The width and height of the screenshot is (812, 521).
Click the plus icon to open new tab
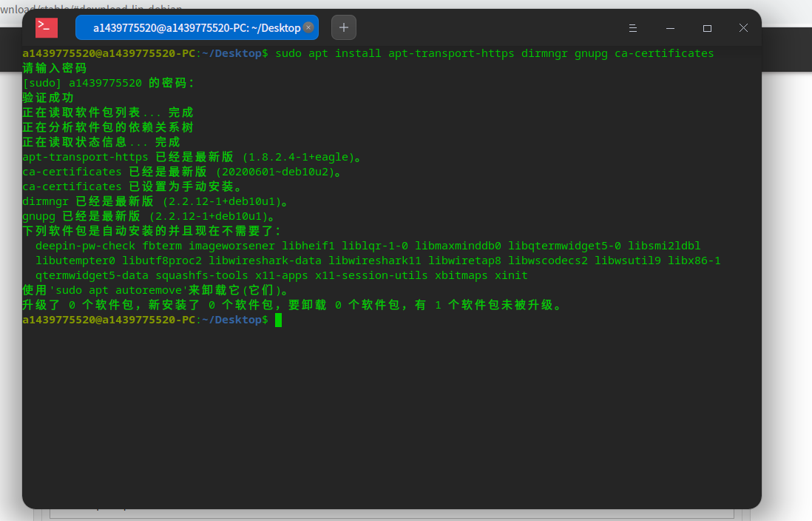343,27
